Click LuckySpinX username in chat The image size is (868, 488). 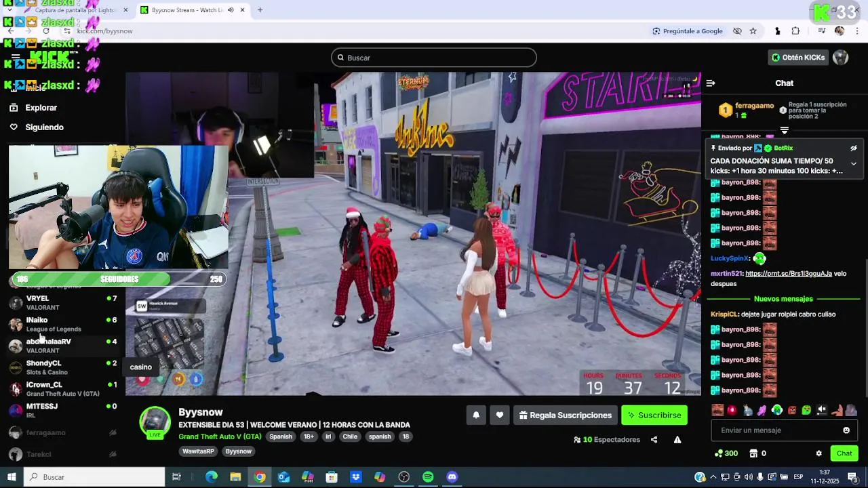(730, 258)
